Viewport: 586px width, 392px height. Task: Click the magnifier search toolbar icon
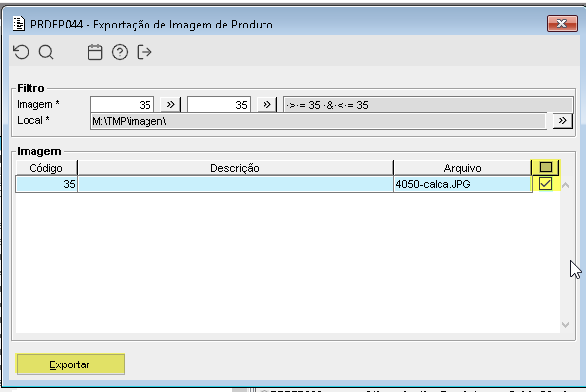[46, 52]
